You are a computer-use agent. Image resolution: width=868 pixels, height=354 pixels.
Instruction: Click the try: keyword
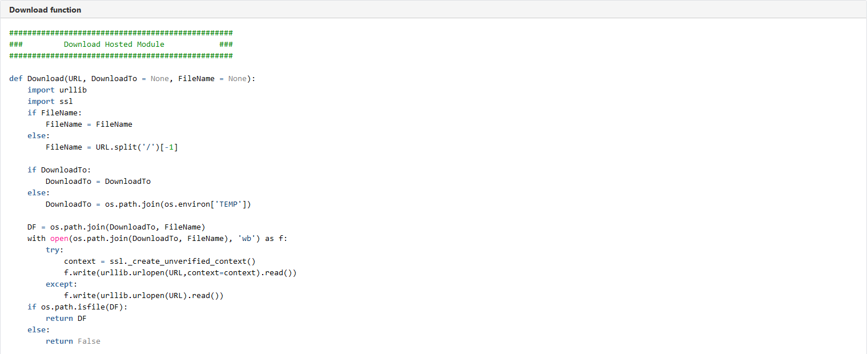(x=55, y=250)
